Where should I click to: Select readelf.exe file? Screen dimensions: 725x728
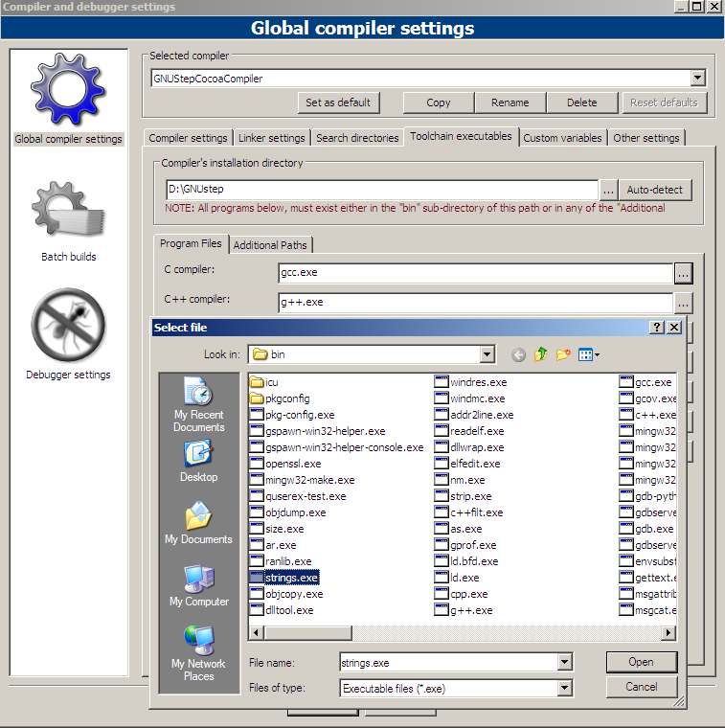coord(469,431)
